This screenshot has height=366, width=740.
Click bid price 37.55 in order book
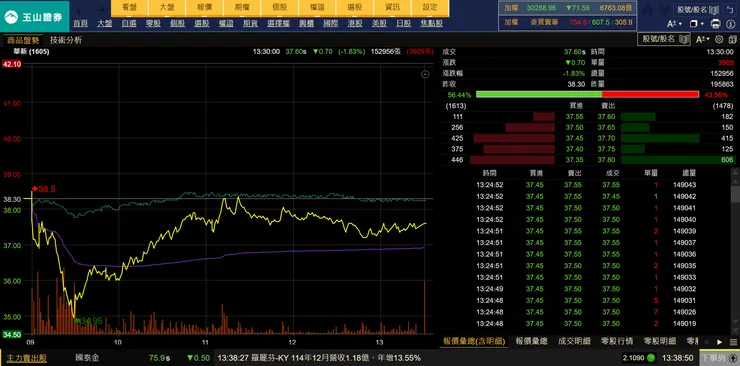[x=574, y=116]
